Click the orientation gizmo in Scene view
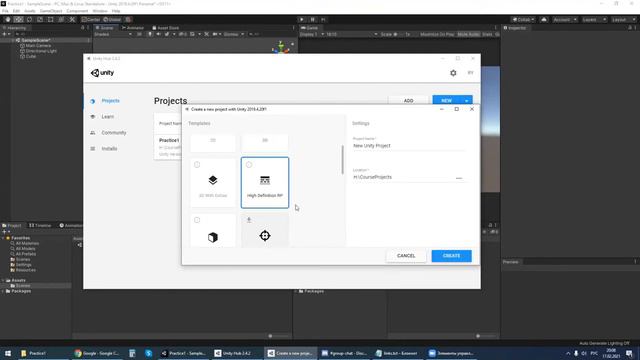 pos(281,47)
